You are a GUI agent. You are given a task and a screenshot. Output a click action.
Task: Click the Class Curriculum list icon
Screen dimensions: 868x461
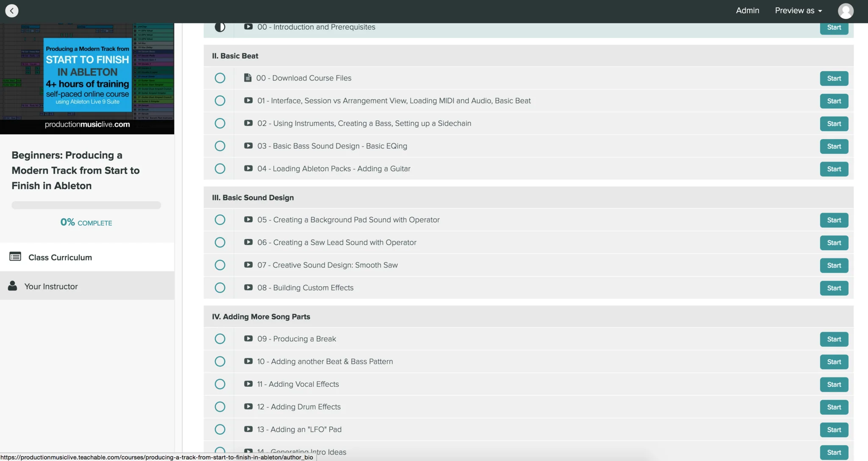coord(15,257)
